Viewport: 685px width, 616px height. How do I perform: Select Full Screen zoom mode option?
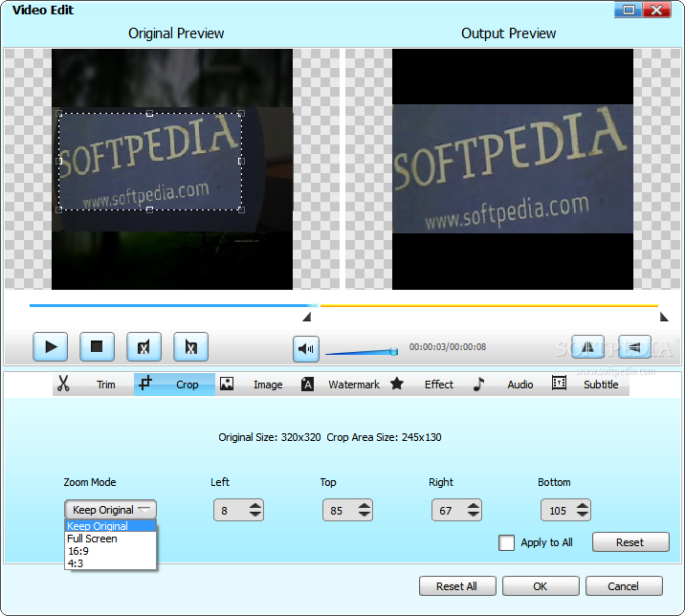point(110,539)
